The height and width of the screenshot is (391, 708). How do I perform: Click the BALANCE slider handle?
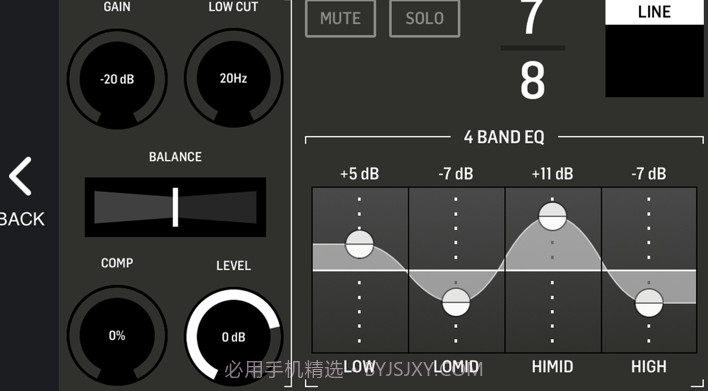coord(175,207)
